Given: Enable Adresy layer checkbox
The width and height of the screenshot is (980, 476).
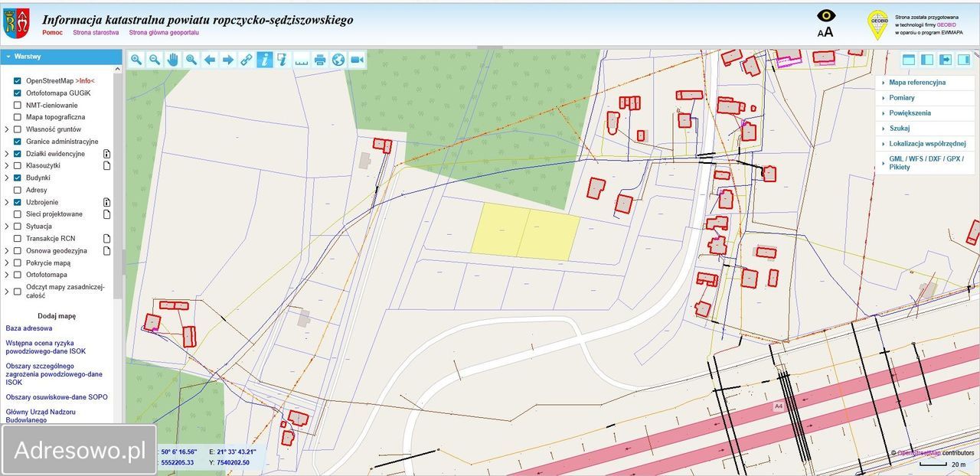Looking at the screenshot, I should [x=18, y=190].
